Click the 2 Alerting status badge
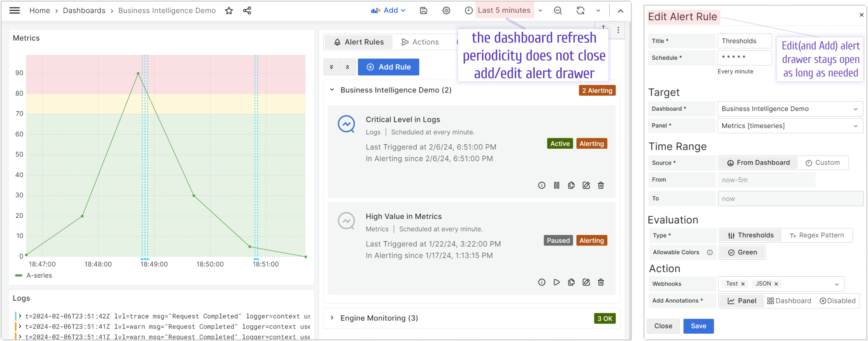The width and height of the screenshot is (868, 341). (597, 91)
